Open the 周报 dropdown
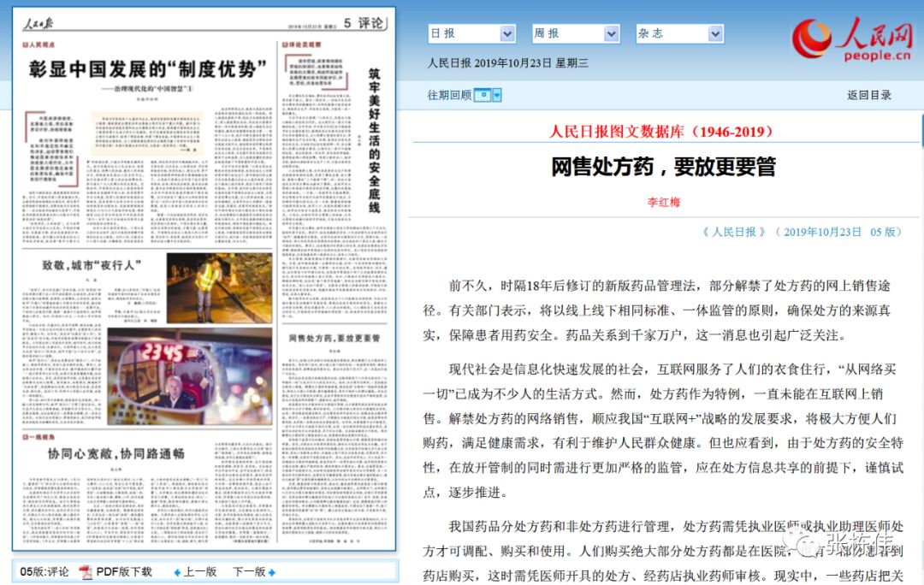 point(575,33)
